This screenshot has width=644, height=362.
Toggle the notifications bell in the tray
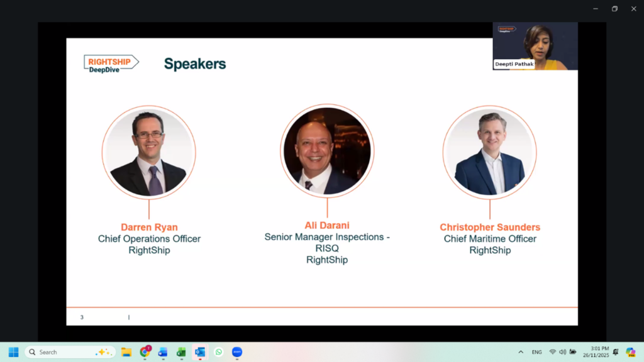(x=616, y=352)
